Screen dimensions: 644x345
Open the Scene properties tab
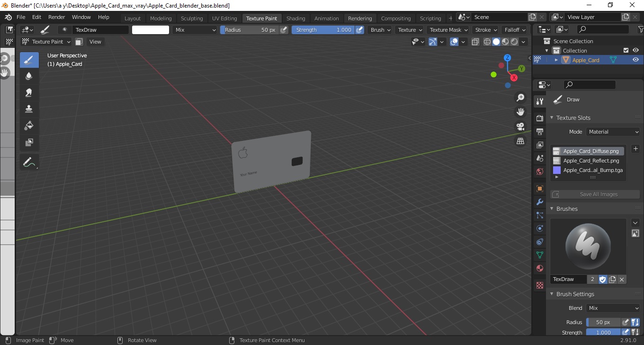(x=539, y=158)
